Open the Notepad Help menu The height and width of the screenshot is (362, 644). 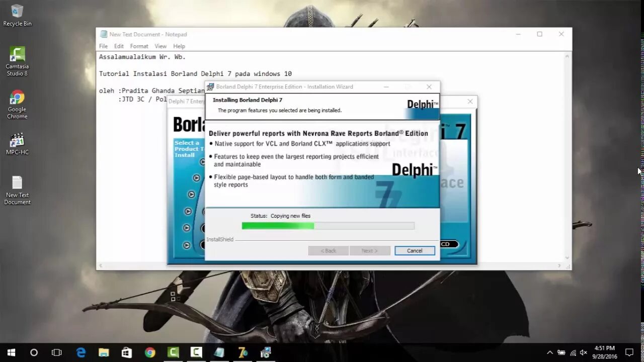(179, 46)
